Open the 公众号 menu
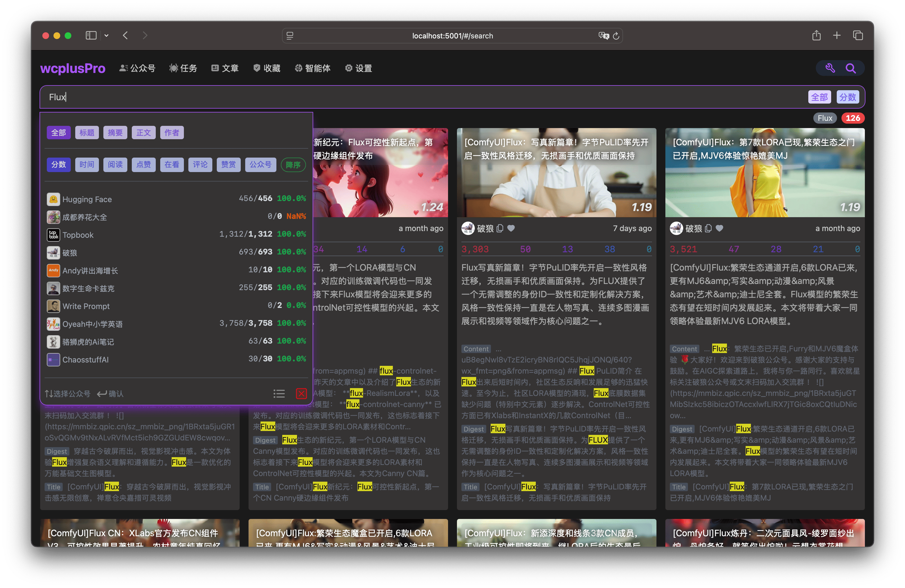The image size is (905, 588). point(137,68)
